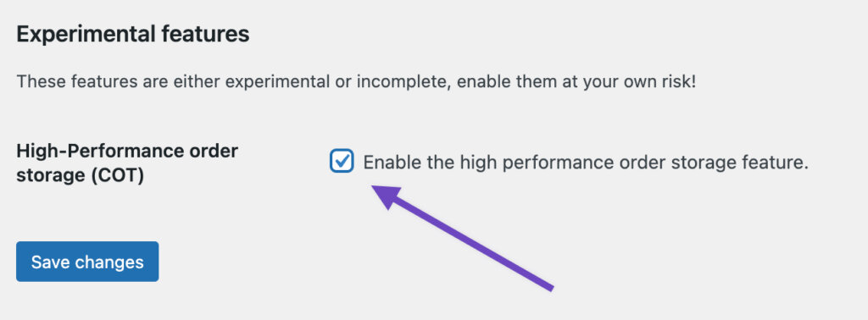Click the experimental risk warning description text
This screenshot has height=320, width=868.
356,82
